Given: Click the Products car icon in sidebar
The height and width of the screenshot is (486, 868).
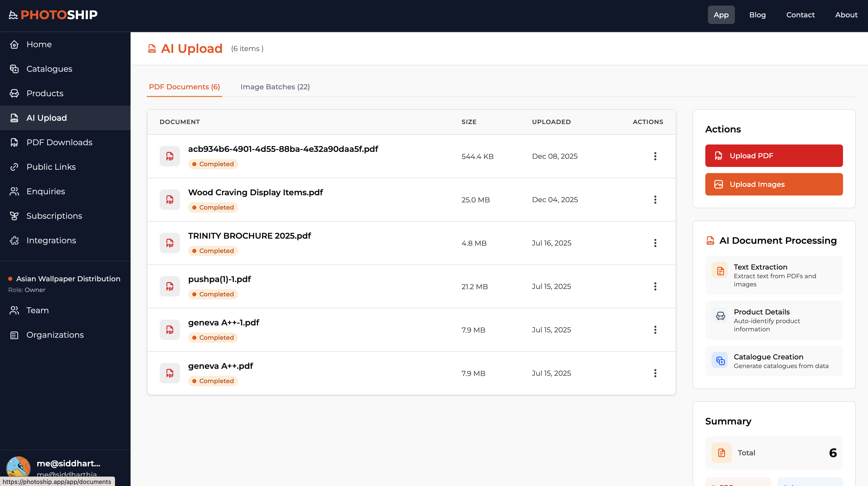Looking at the screenshot, I should 14,93.
